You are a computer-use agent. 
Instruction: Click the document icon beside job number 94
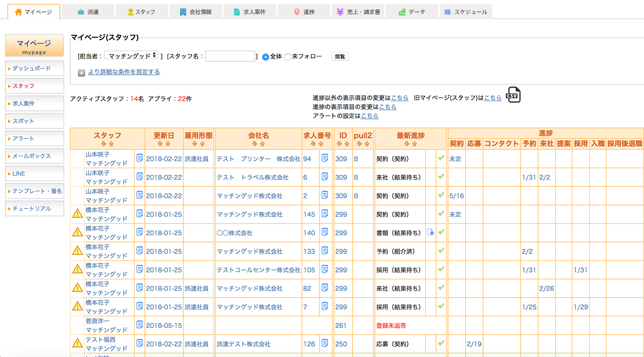pyautogui.click(x=325, y=158)
